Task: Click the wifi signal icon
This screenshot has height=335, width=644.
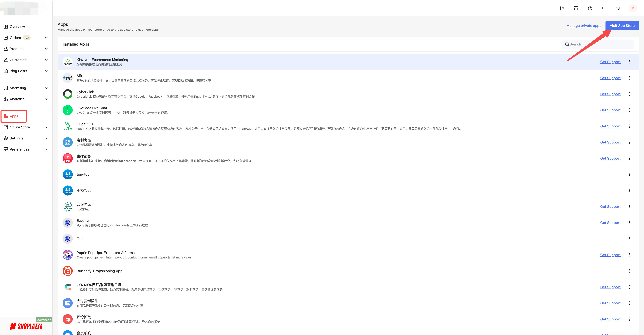Action: [x=618, y=9]
